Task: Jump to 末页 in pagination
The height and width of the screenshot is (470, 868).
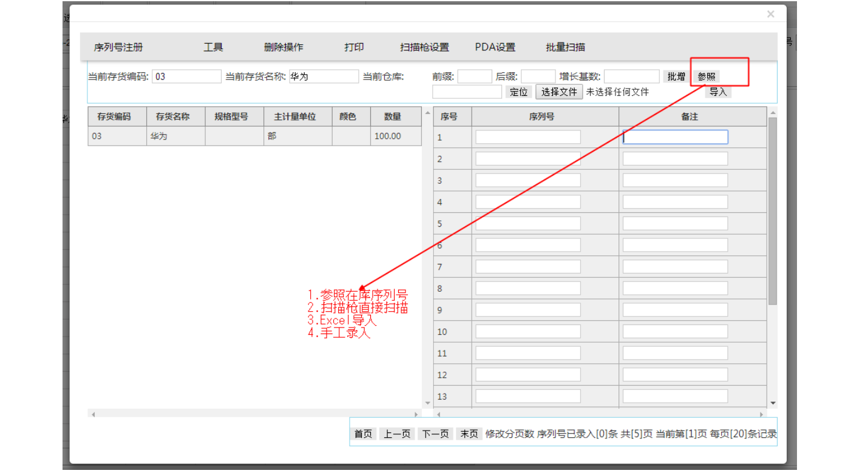Action: (x=469, y=434)
